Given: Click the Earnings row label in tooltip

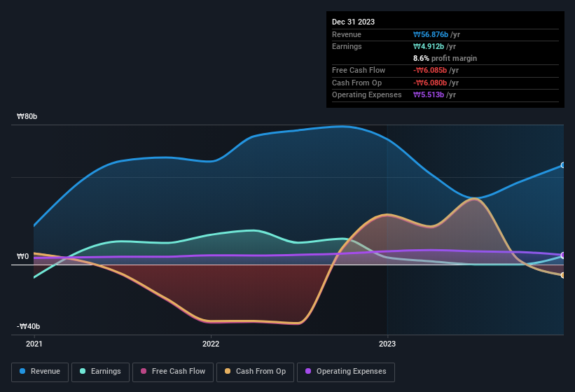Looking at the screenshot, I should pyautogui.click(x=347, y=46).
